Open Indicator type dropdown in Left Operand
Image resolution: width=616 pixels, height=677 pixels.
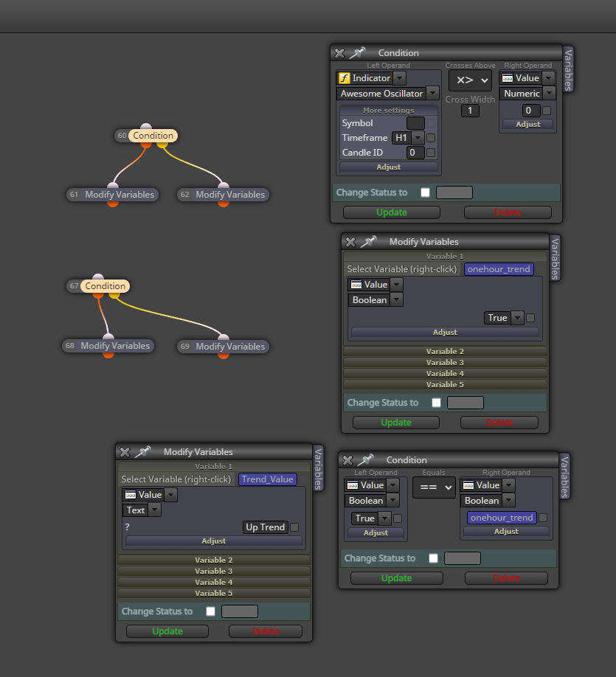pyautogui.click(x=400, y=78)
